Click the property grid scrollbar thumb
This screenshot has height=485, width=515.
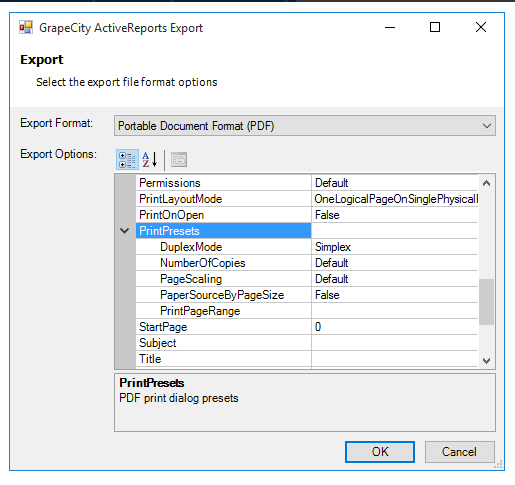coord(486,302)
